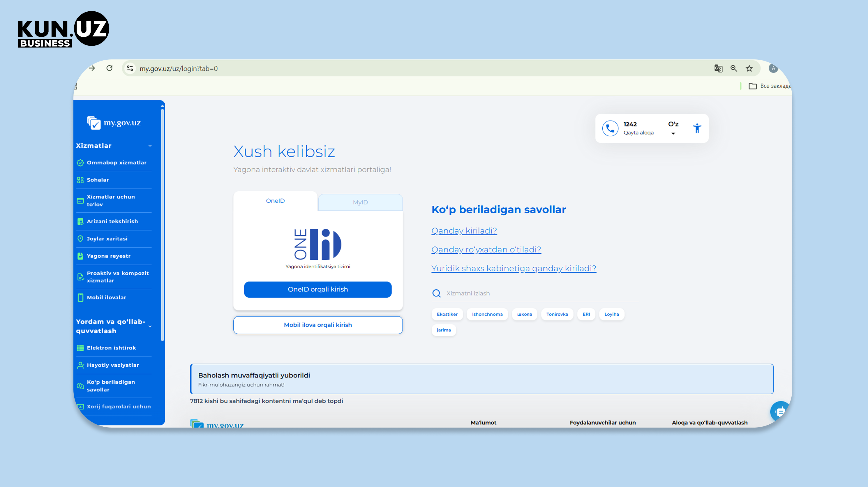868x487 pixels.
Task: Open the Qanday ro'yxatdan o'tiladi? link
Action: pyautogui.click(x=486, y=249)
